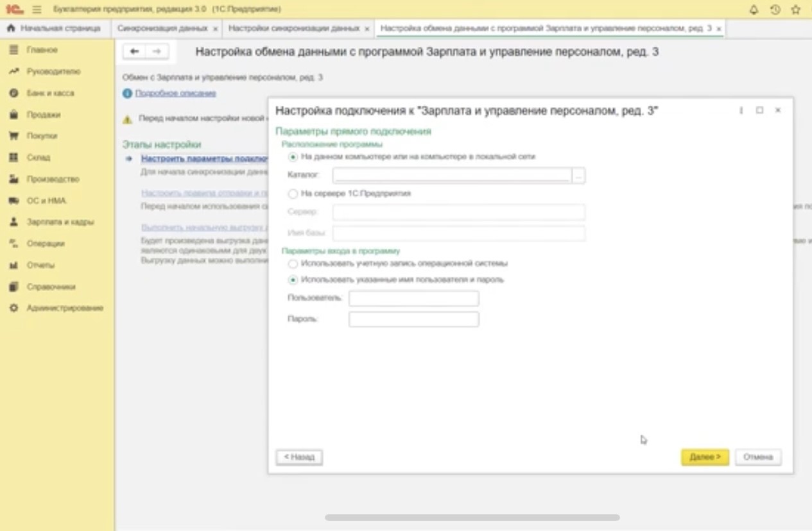Select На данном компьютере radio option

(x=293, y=156)
